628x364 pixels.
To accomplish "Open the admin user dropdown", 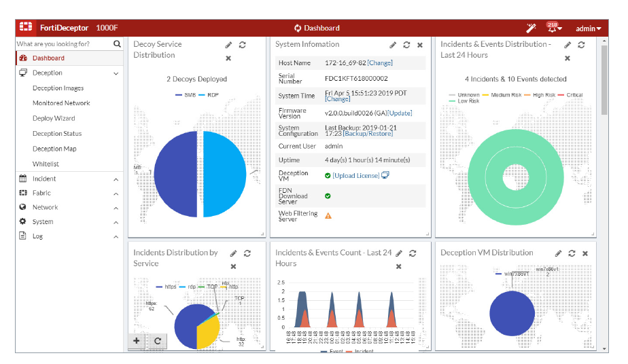I will pyautogui.click(x=588, y=29).
